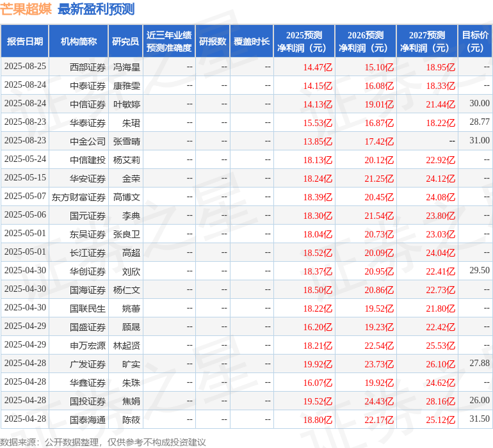The height and width of the screenshot is (448, 493).
Task: Click the 芒果超媒 stock name title
Action: (x=26, y=9)
